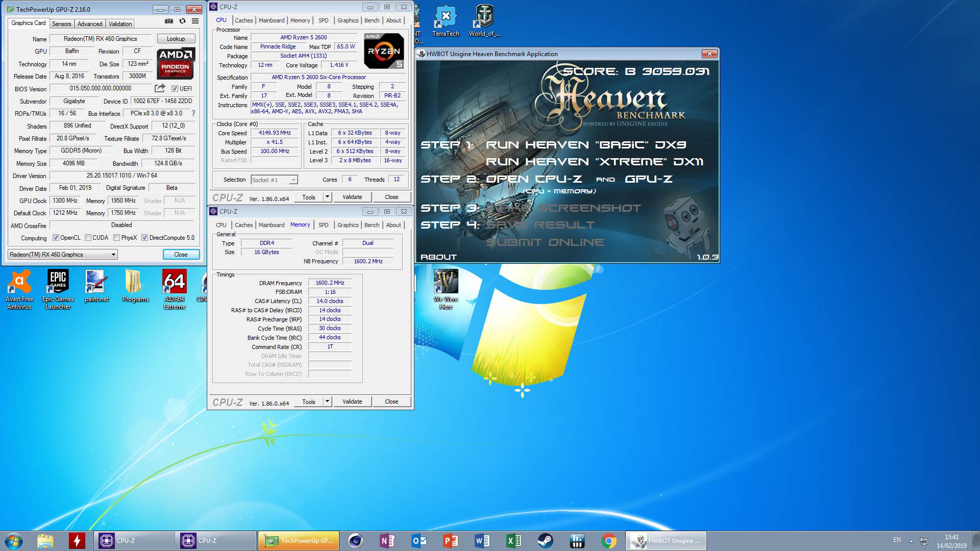
Task: Open Steam from taskbar
Action: (546, 541)
